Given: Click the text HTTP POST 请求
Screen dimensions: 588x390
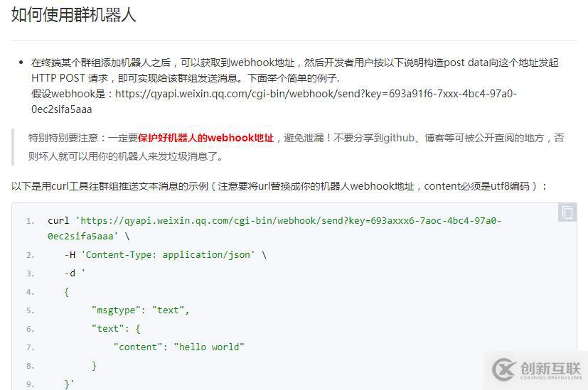Looking at the screenshot, I should (x=70, y=78).
